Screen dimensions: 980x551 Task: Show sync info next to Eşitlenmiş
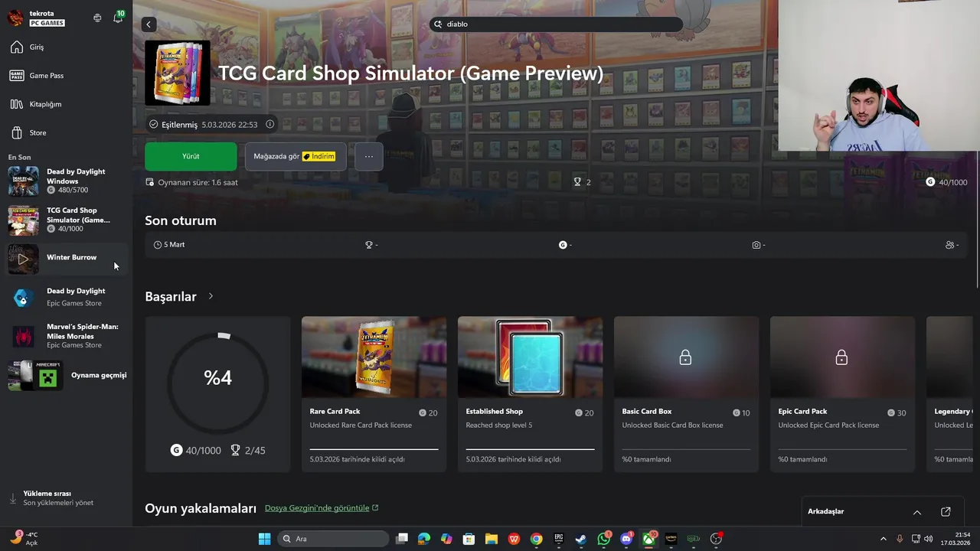pos(269,124)
